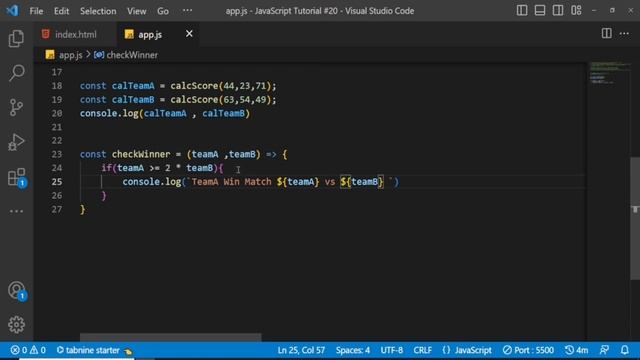Show additional activity bar views
The height and width of the screenshot is (360, 640).
(x=16, y=211)
